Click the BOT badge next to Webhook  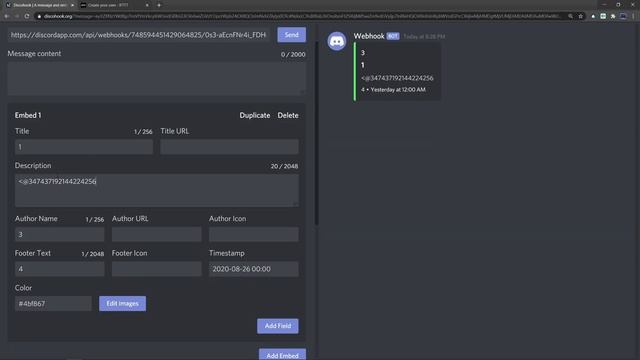pyautogui.click(x=393, y=36)
